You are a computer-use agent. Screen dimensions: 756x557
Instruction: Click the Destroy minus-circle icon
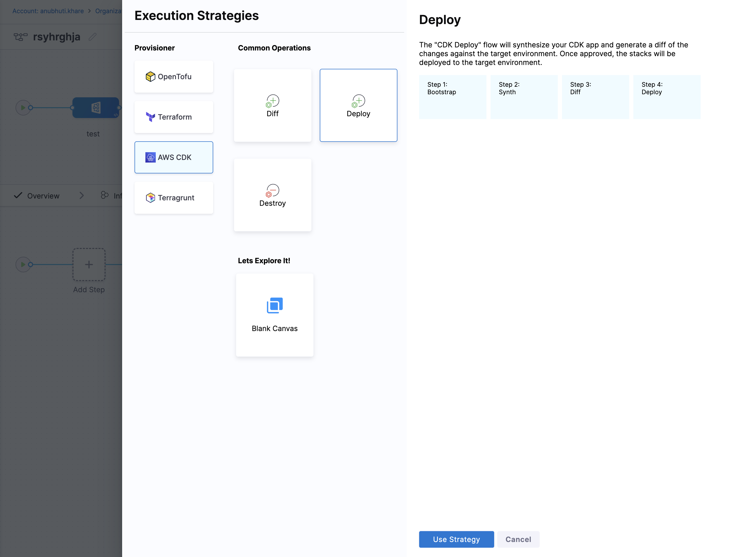tap(272, 190)
